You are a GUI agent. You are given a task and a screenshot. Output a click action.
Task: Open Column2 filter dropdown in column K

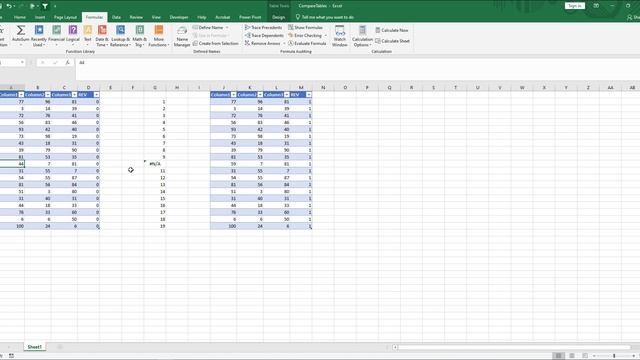pyautogui.click(x=260, y=95)
